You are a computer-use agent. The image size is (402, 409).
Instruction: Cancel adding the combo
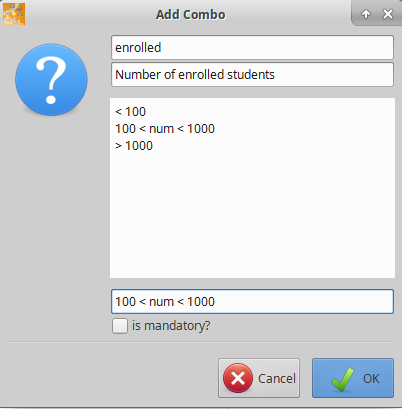pyautogui.click(x=259, y=378)
